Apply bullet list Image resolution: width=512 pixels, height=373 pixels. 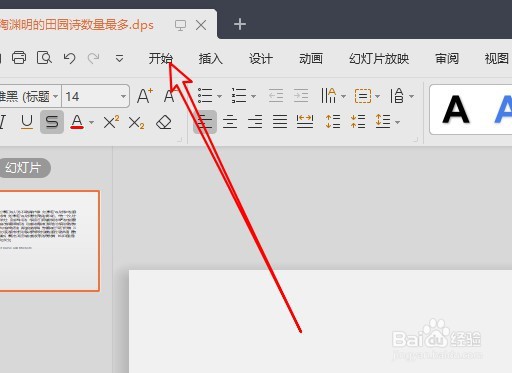pyautogui.click(x=205, y=96)
